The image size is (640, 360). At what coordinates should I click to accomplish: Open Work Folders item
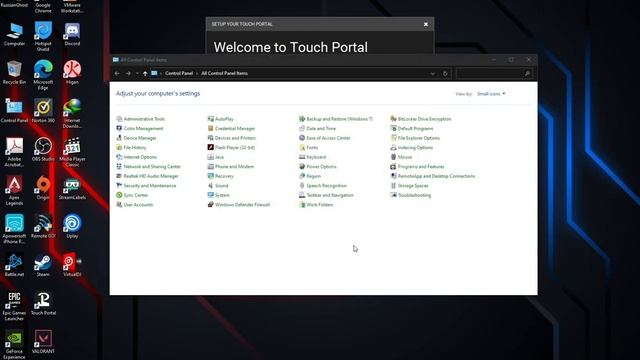[x=316, y=204]
